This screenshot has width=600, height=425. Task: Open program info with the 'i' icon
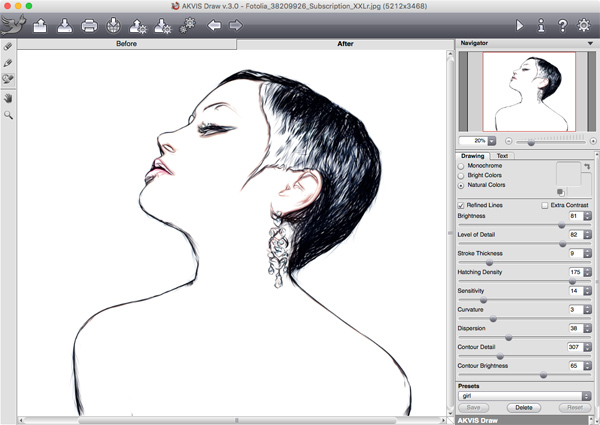542,25
